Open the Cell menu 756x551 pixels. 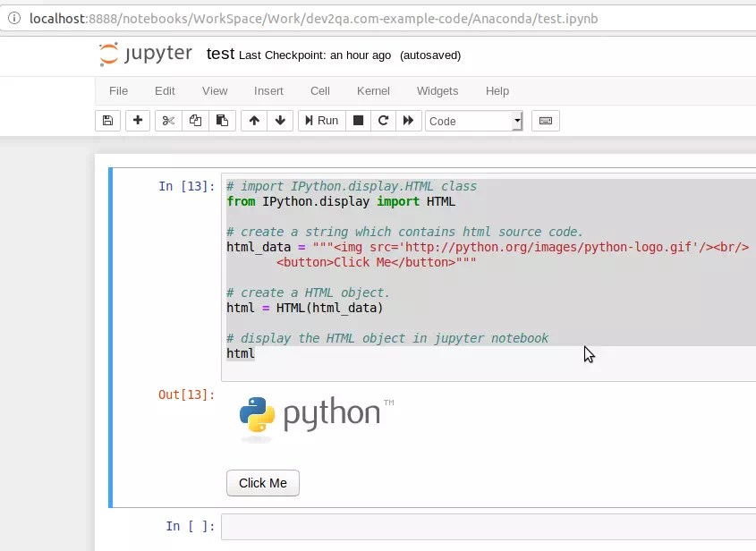[319, 90]
